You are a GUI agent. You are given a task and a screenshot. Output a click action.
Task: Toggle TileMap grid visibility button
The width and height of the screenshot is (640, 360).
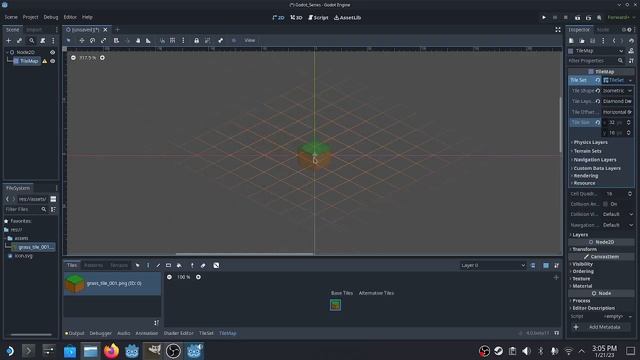pyautogui.click(x=546, y=266)
